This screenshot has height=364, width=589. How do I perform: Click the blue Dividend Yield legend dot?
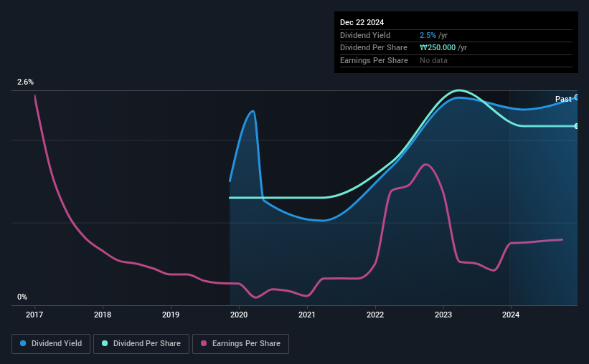pyautogui.click(x=23, y=343)
